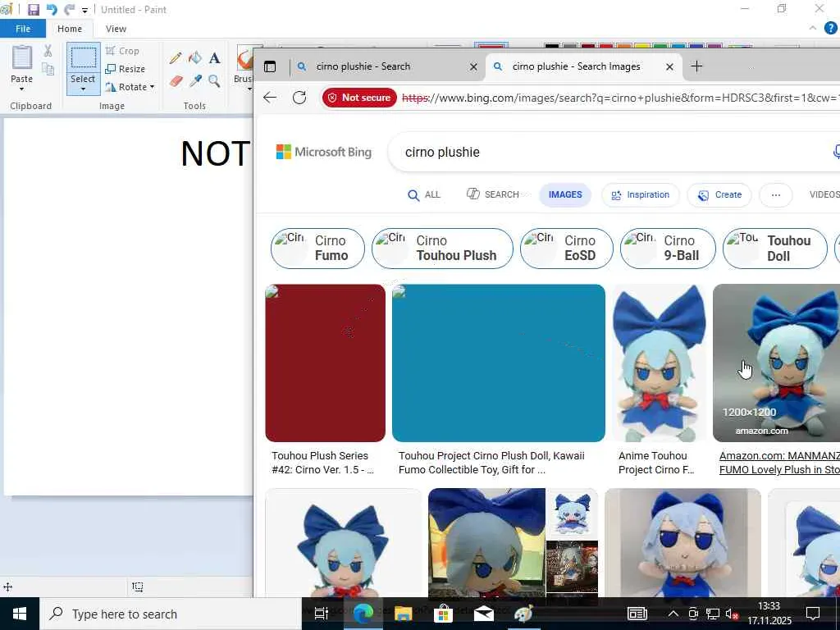Open the Customize Quick Access Toolbar dropdown in Paint
The height and width of the screenshot is (630, 840).
click(x=84, y=10)
